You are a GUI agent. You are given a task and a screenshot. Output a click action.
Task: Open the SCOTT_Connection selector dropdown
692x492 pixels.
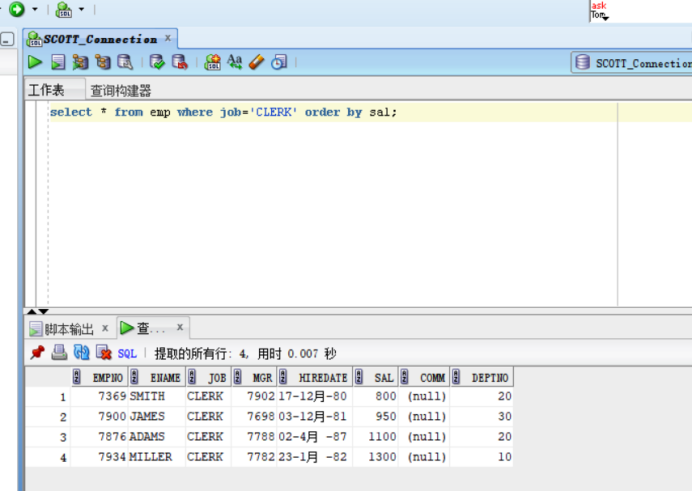click(x=632, y=63)
